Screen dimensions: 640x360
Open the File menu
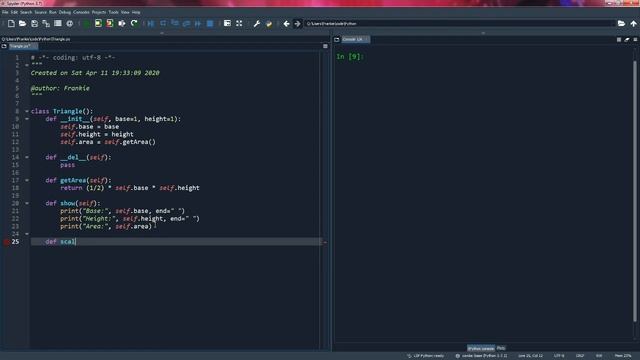pyautogui.click(x=5, y=12)
